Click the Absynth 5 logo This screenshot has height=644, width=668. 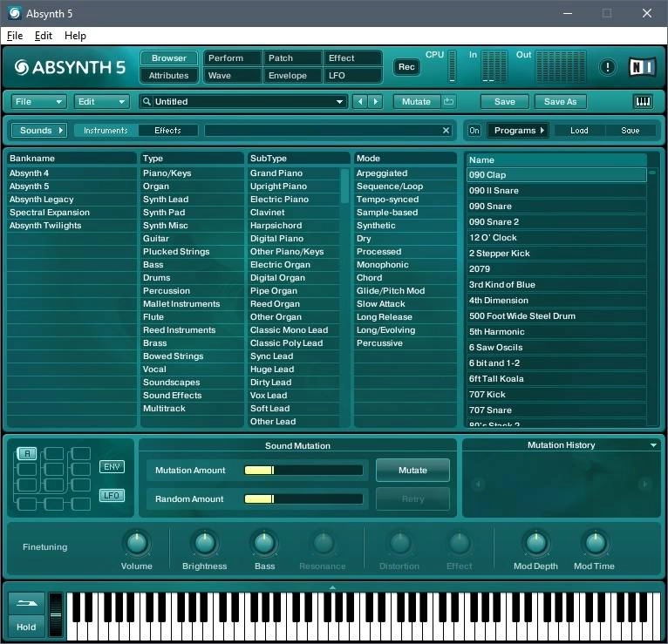point(70,67)
